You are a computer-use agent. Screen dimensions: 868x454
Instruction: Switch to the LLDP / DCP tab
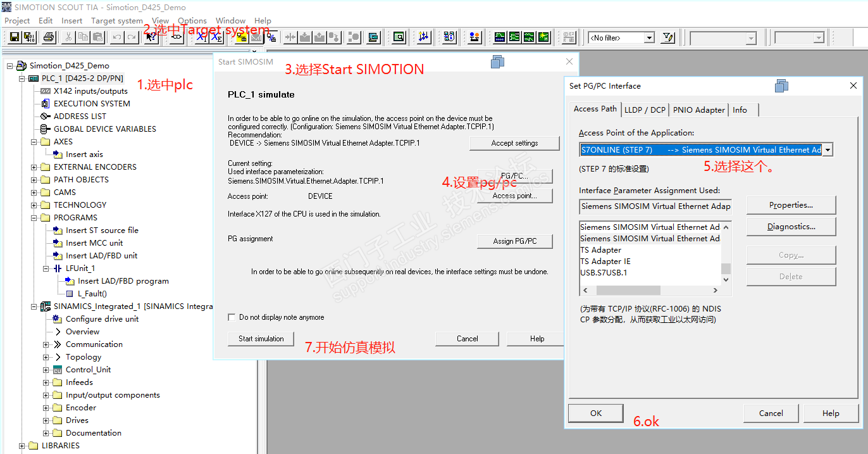click(645, 110)
